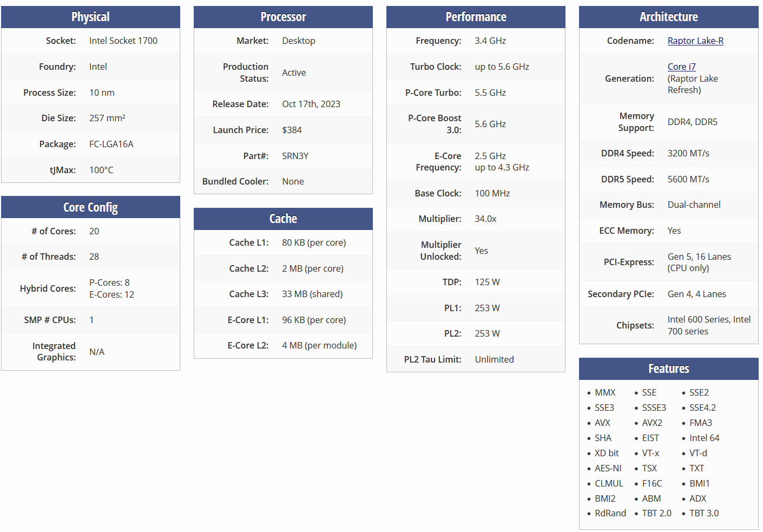Select the 'VT-x' feature entry
This screenshot has height=532, width=763.
(650, 453)
